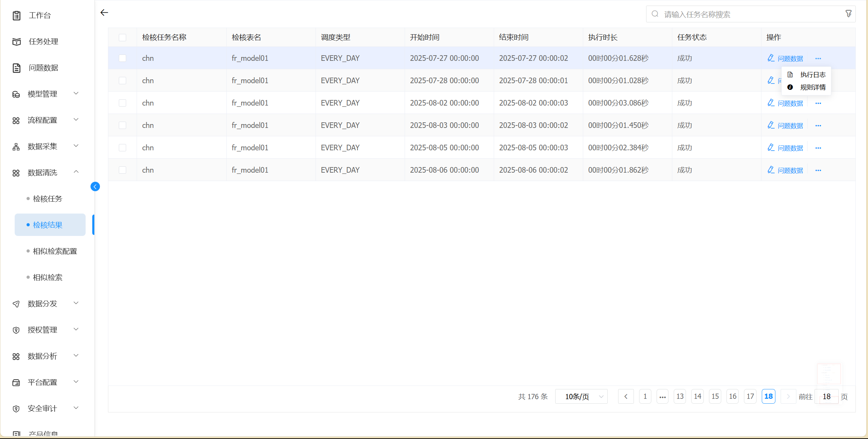Click 问题数据 link for 2025-08-03 row
Image resolution: width=868 pixels, height=439 pixels.
pyautogui.click(x=790, y=125)
